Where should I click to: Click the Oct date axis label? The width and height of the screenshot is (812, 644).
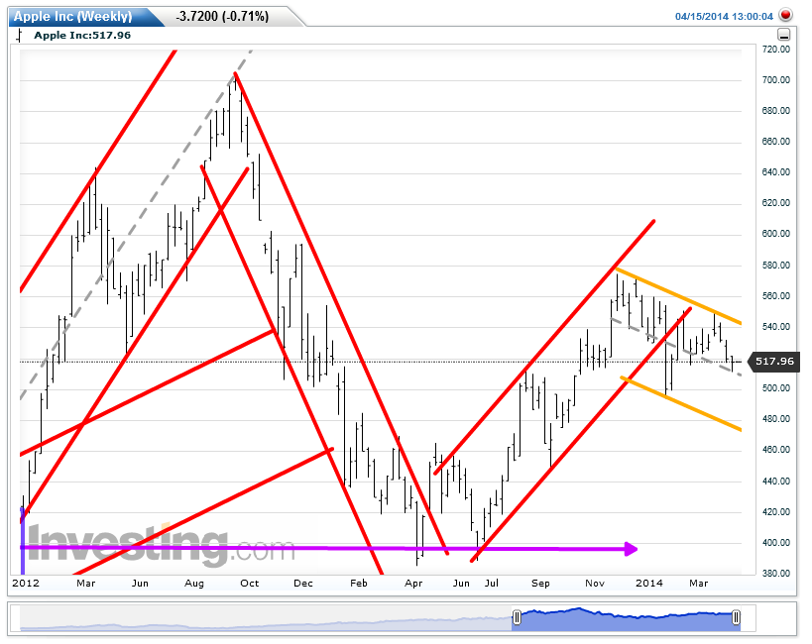(249, 583)
